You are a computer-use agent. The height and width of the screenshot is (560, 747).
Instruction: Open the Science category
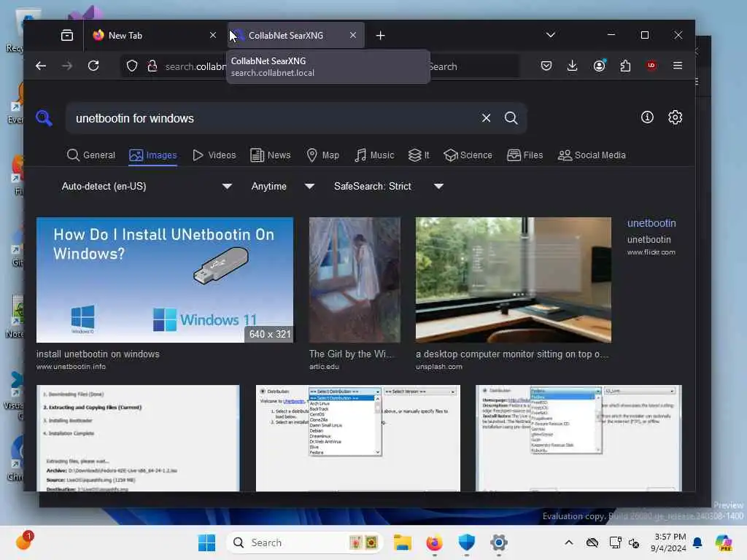468,155
